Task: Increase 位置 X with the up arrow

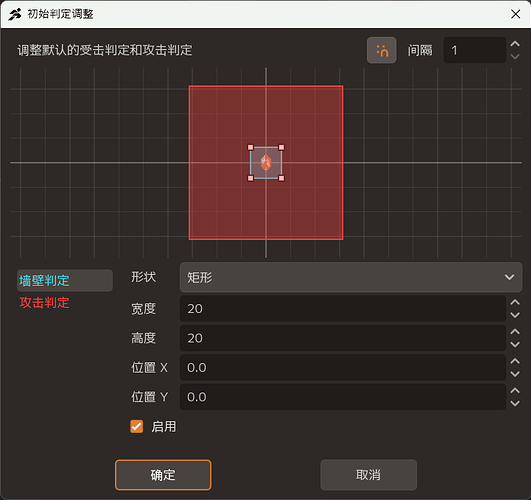Action: [x=515, y=361]
